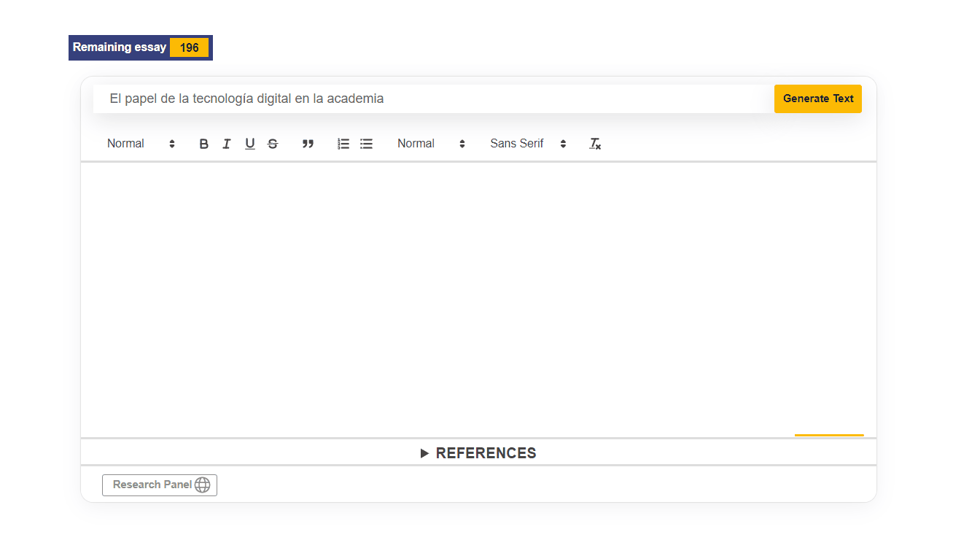
Task: Click the Remaining essay label
Action: pyautogui.click(x=120, y=47)
